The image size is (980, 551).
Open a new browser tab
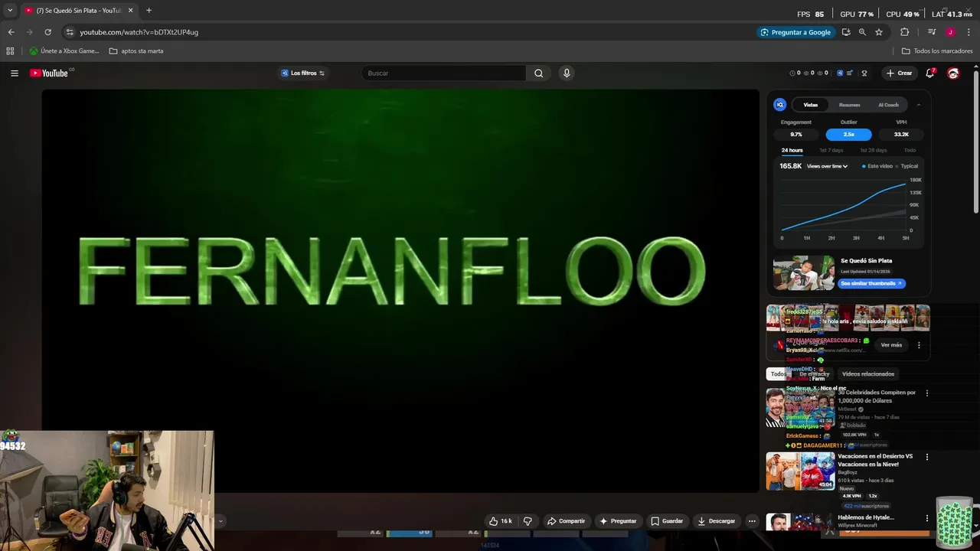click(149, 11)
